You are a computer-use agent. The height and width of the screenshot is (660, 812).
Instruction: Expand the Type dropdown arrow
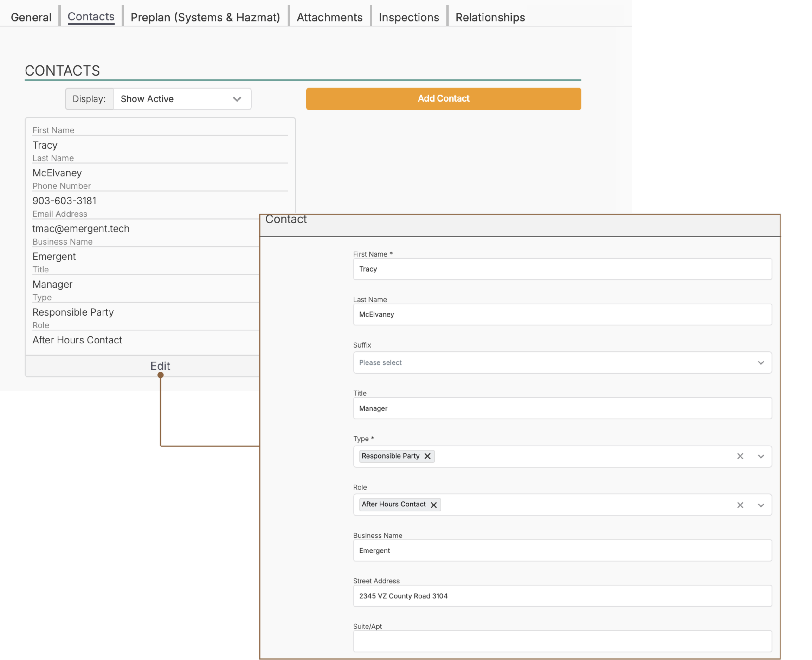(x=761, y=456)
